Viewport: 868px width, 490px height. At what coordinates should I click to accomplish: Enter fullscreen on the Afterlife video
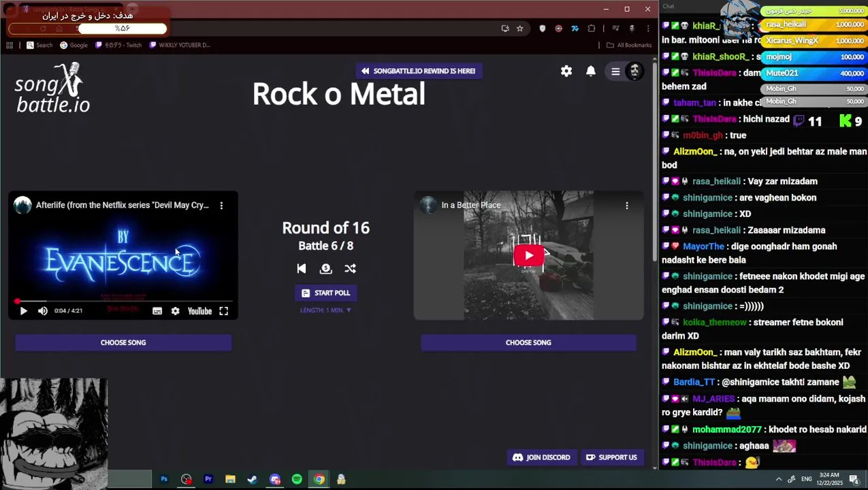click(x=223, y=311)
